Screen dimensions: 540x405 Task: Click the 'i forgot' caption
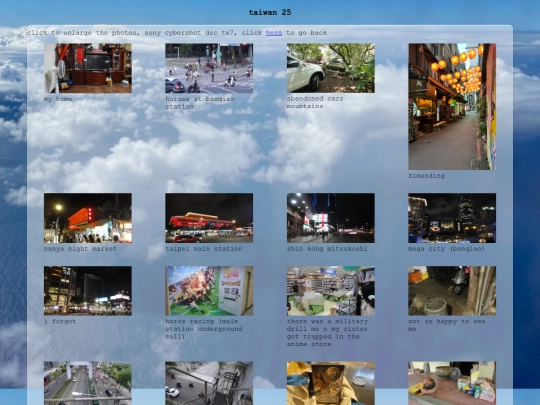[x=60, y=321]
